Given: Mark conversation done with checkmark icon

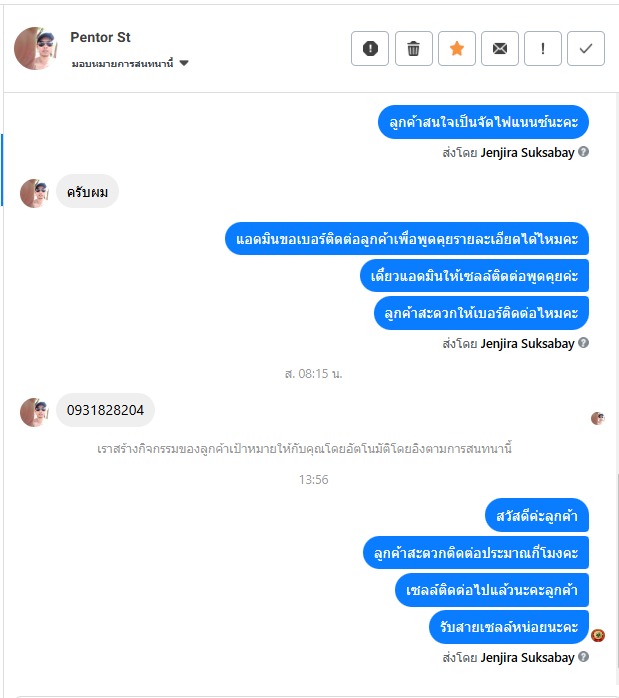Looking at the screenshot, I should [x=586, y=48].
